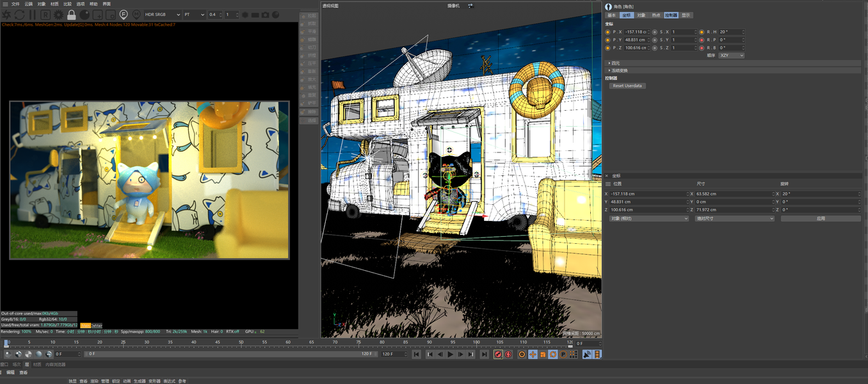Click the timeline filmstrip icon
Screen dimensions: 868x384
(x=597, y=354)
